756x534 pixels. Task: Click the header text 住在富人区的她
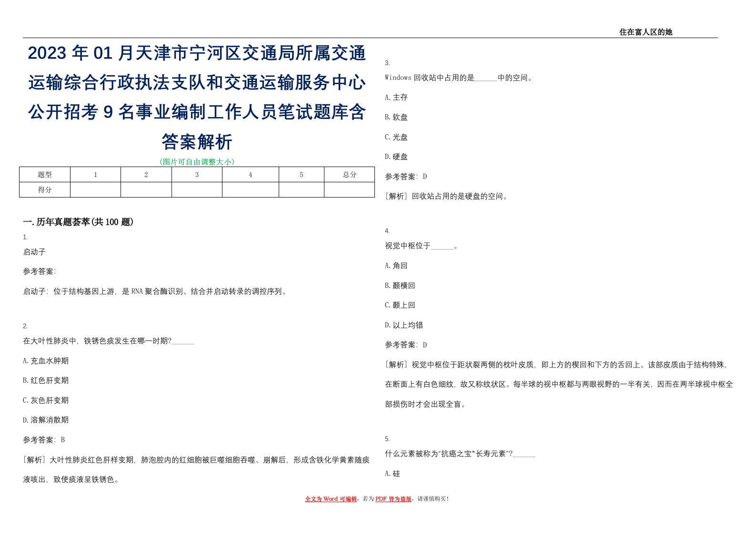(645, 32)
